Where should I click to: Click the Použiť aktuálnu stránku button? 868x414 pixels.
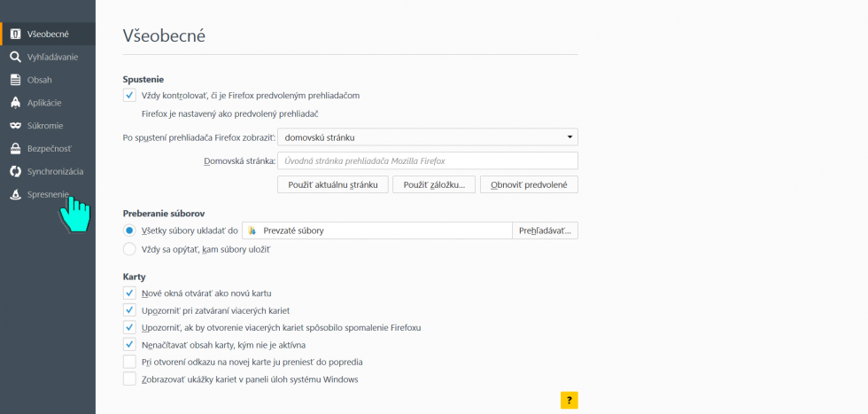333,185
